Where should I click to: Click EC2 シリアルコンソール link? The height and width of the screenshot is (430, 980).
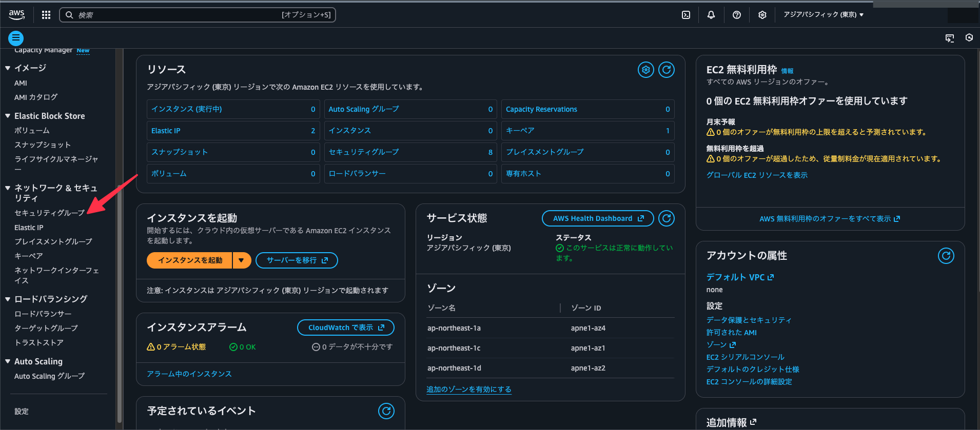click(x=746, y=357)
